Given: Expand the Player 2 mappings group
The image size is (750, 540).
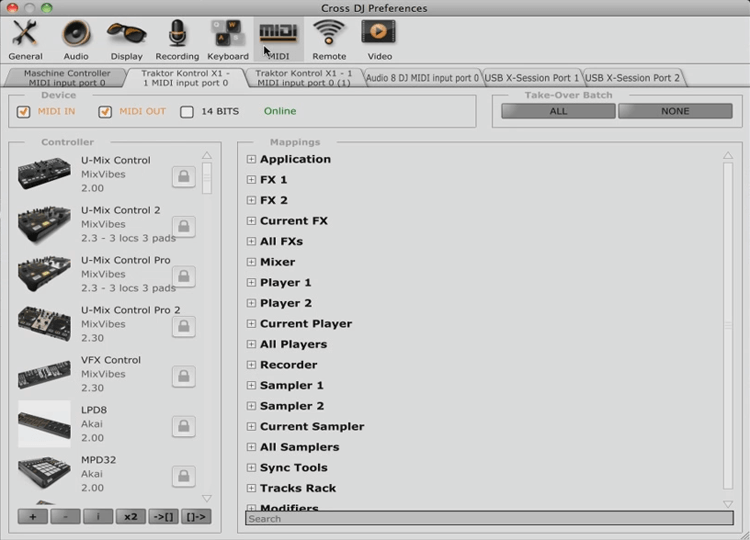Looking at the screenshot, I should click(x=251, y=303).
